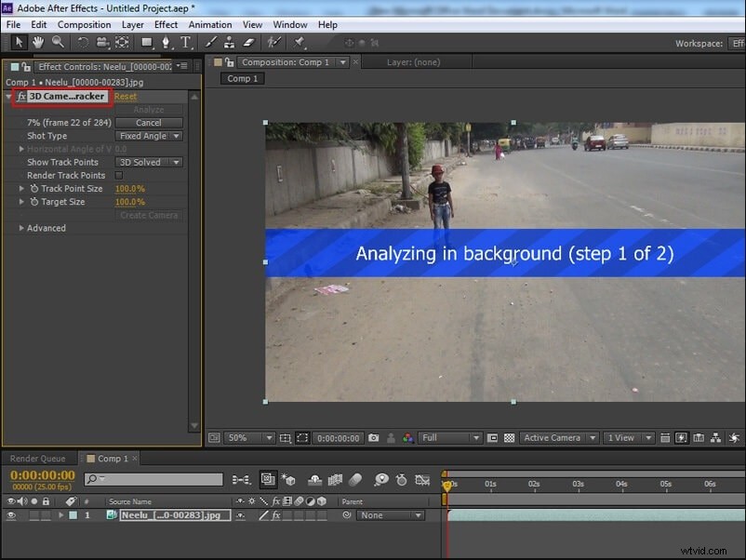Enable transparency grid in composition viewer

[511, 437]
